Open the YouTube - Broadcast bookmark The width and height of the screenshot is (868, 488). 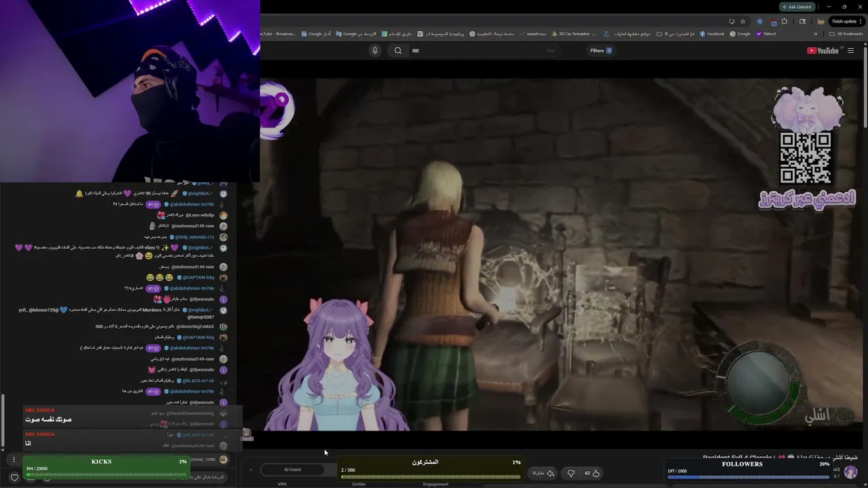tap(278, 34)
